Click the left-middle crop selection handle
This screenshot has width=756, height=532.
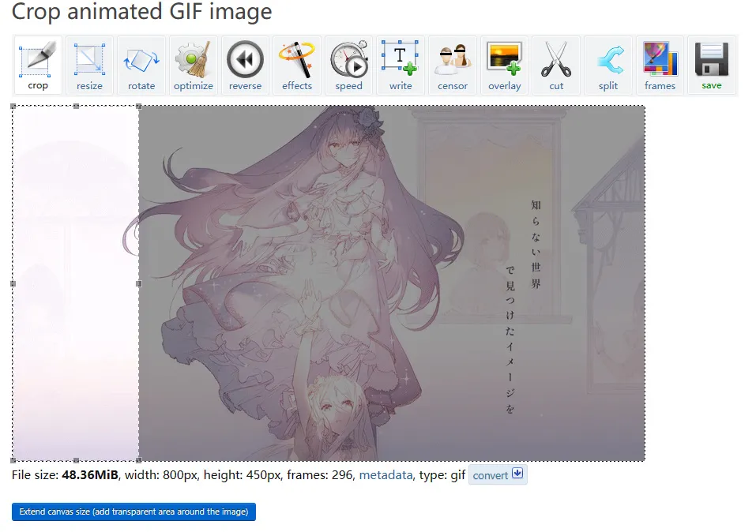pos(13,284)
